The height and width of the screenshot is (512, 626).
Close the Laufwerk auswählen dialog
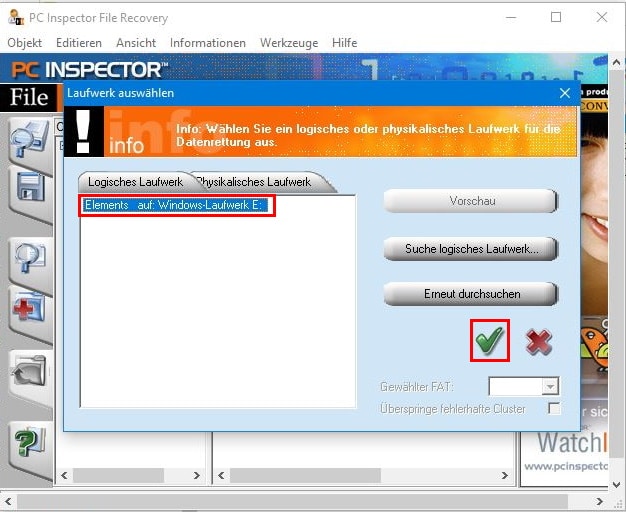click(565, 93)
